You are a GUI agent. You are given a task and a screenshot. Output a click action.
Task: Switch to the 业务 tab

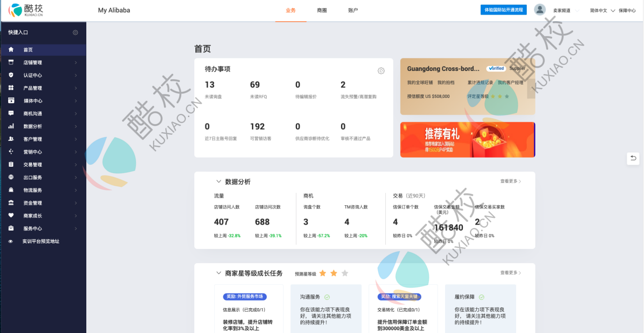click(291, 10)
